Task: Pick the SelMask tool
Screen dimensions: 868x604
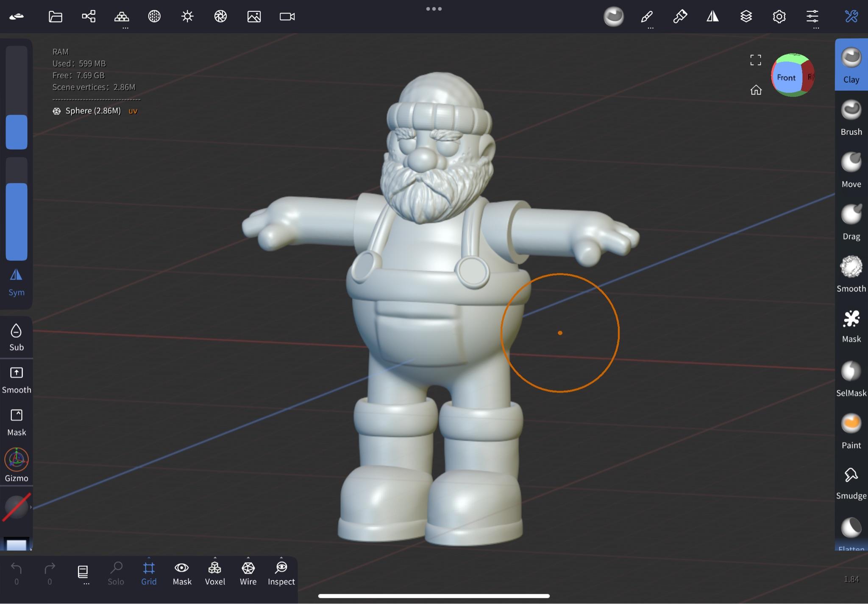Action: (x=851, y=378)
